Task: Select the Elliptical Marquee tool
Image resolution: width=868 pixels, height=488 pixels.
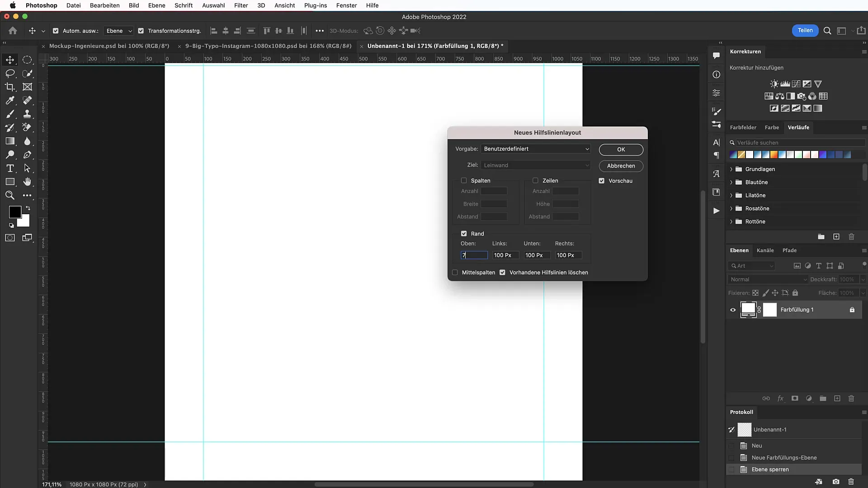Action: (x=27, y=60)
